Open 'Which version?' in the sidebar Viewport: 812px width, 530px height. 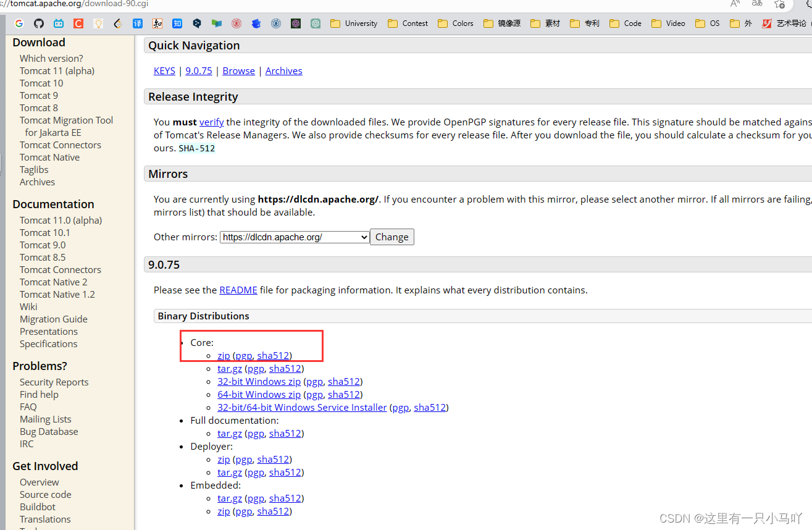[51, 59]
